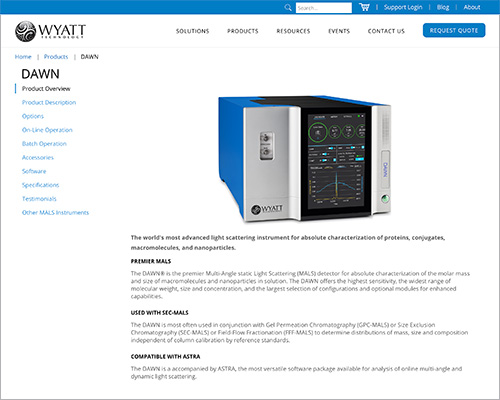The height and width of the screenshot is (400, 500).
Task: Open the Contact Us menu item
Action: click(386, 31)
